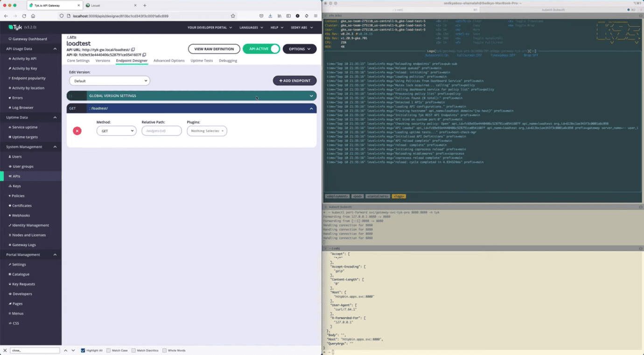Click the Relative Path input field
The image size is (644, 355).
pos(161,131)
